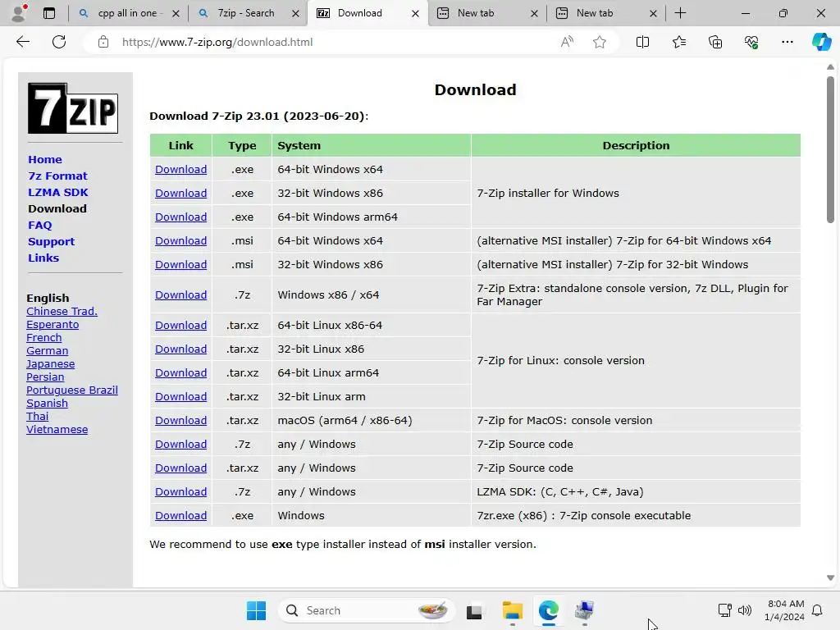Image resolution: width=840 pixels, height=630 pixels.
Task: Open the FAQ sidebar link
Action: [x=39, y=225]
